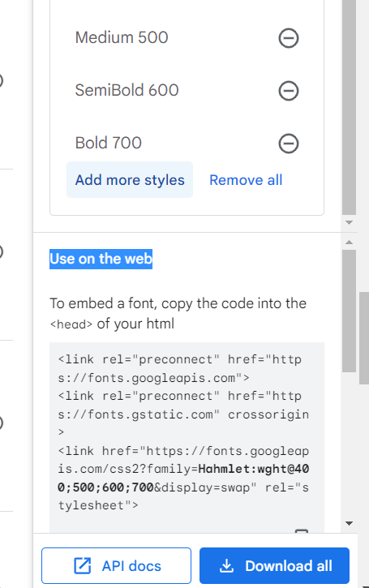The width and height of the screenshot is (369, 588).
Task: Select the Medium 500 style label
Action: click(x=122, y=37)
